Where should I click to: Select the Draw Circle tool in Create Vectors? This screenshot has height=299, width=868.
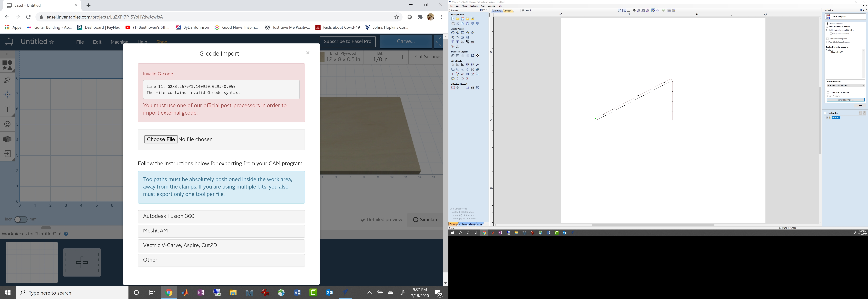click(x=453, y=33)
